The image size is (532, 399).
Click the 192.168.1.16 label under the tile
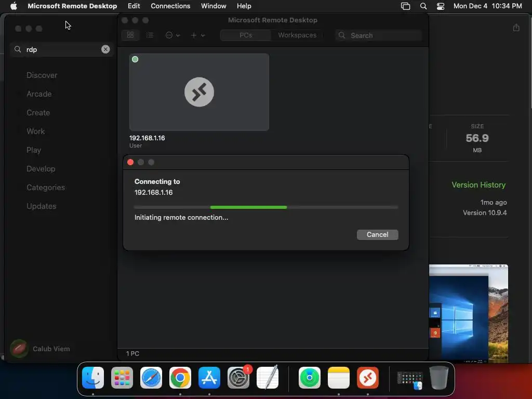pyautogui.click(x=147, y=138)
